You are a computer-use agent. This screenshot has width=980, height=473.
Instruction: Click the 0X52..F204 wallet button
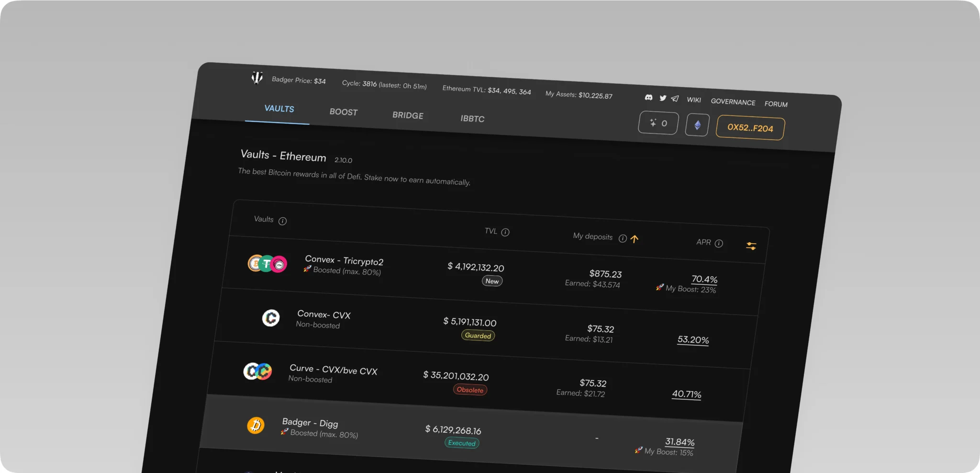[750, 128]
